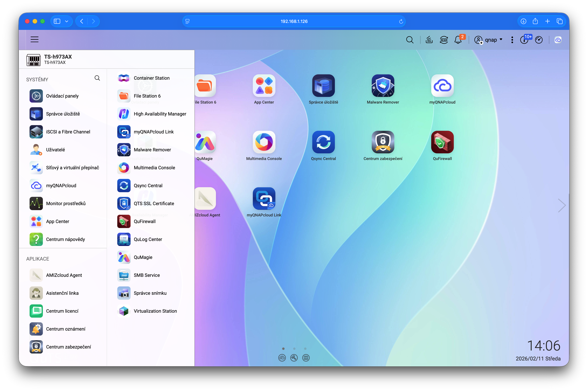Open the three-dot more options menu
Viewport: 588px width, 391px height.
[512, 40]
